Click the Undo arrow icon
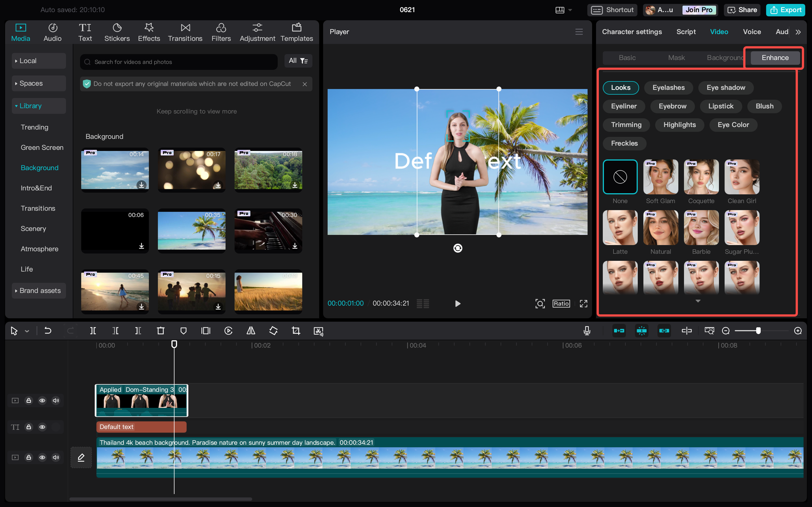812x507 pixels. click(x=48, y=331)
